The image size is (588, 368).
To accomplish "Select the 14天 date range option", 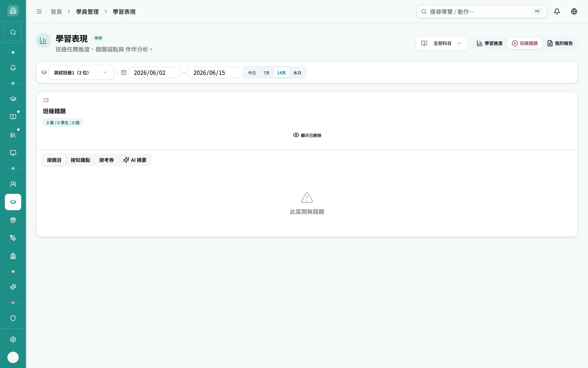I will tap(281, 73).
